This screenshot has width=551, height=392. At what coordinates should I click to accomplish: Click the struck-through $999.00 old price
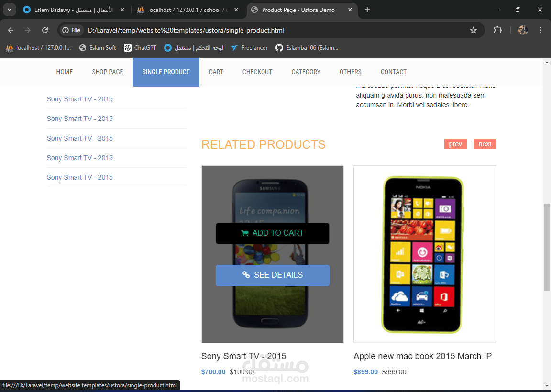tap(394, 372)
